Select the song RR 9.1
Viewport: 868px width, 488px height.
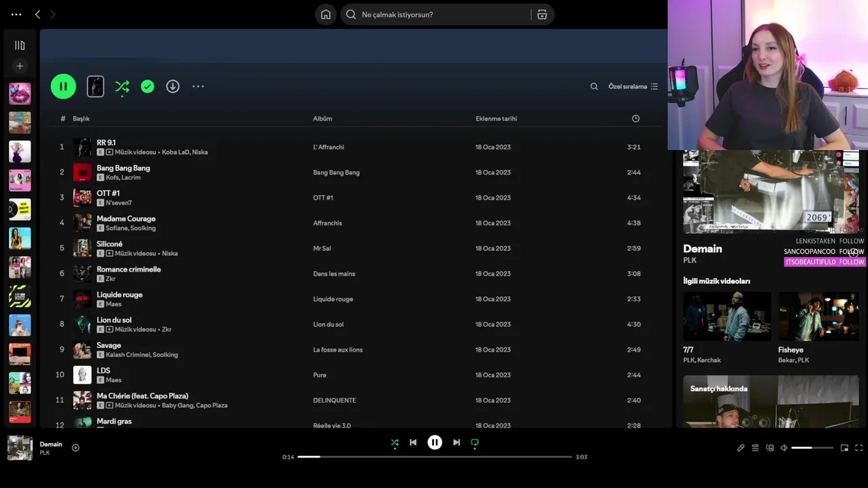click(x=106, y=142)
